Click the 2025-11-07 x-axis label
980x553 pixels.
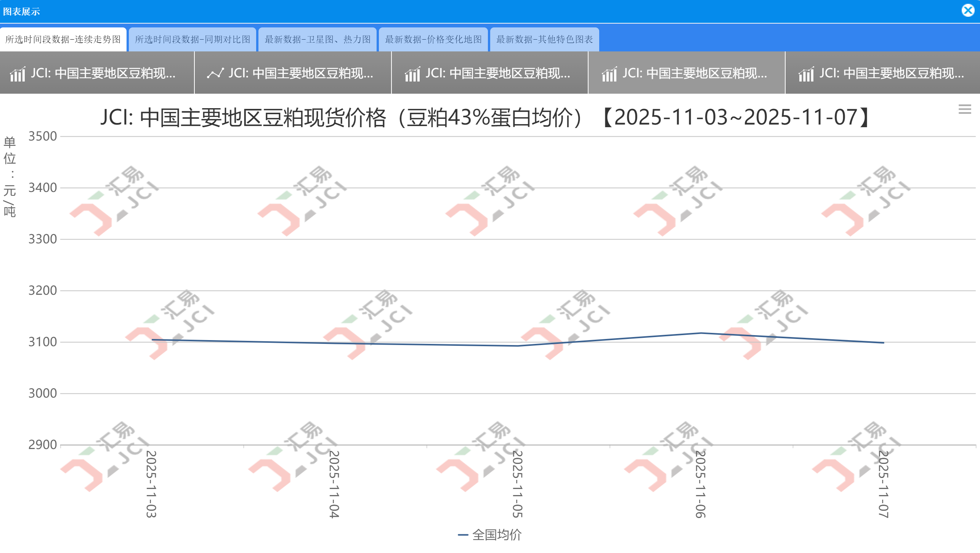884,484
